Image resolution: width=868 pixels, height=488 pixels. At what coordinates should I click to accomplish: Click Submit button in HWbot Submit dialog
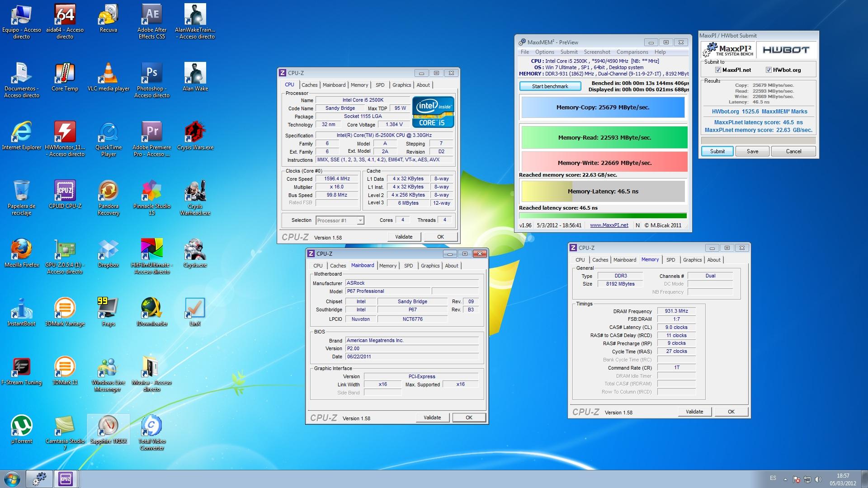717,151
